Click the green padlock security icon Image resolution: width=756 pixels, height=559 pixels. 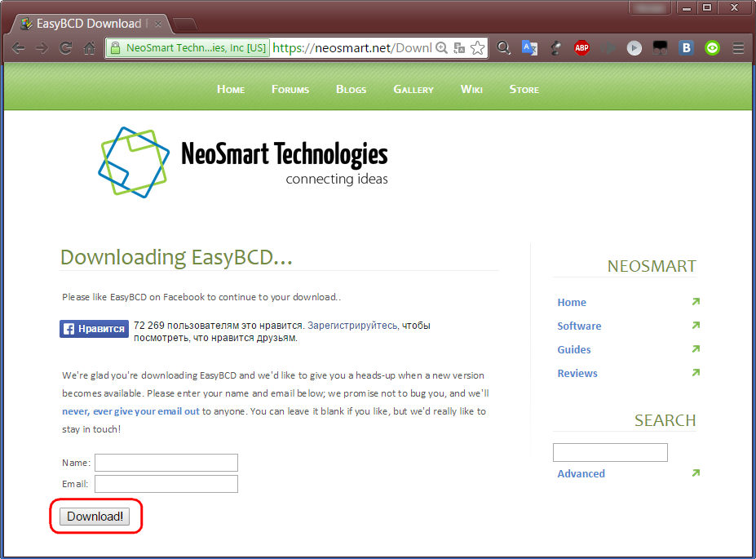pyautogui.click(x=115, y=48)
